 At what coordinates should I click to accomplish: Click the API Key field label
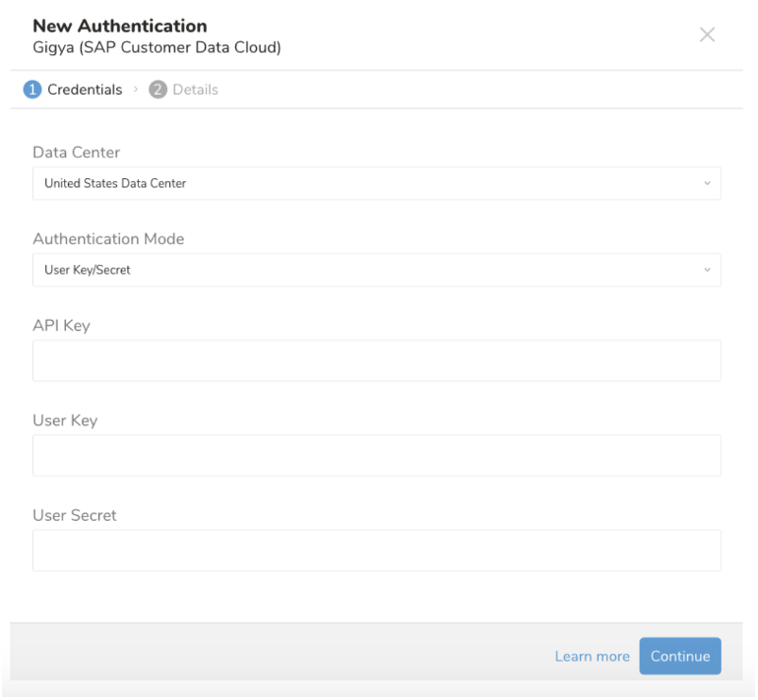click(61, 326)
